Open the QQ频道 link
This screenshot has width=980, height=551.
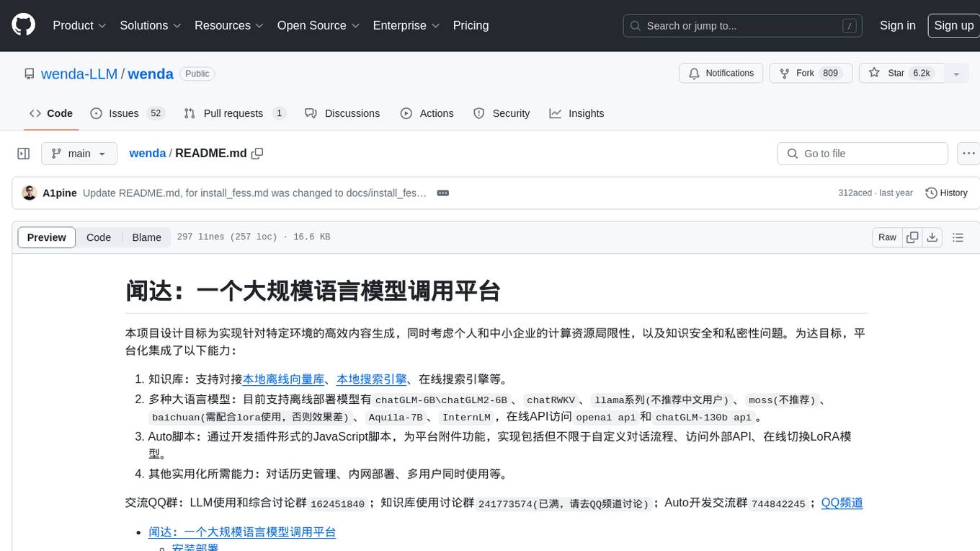[842, 503]
